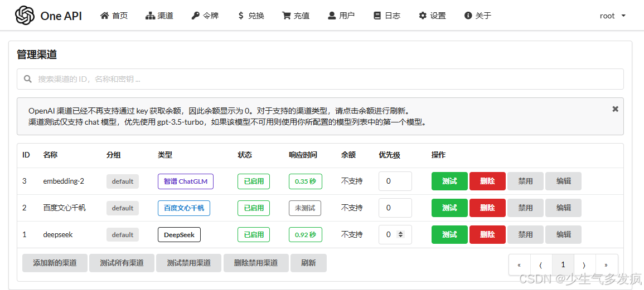The image size is (644, 290).
Task: Click the deepseek priority spinner arrows
Action: [x=400, y=235]
